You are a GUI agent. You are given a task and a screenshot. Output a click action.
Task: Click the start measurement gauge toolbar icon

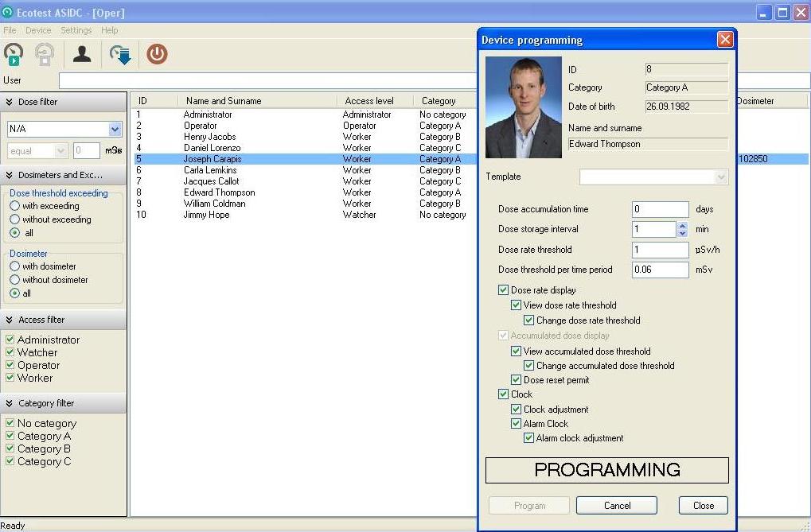pyautogui.click(x=14, y=54)
